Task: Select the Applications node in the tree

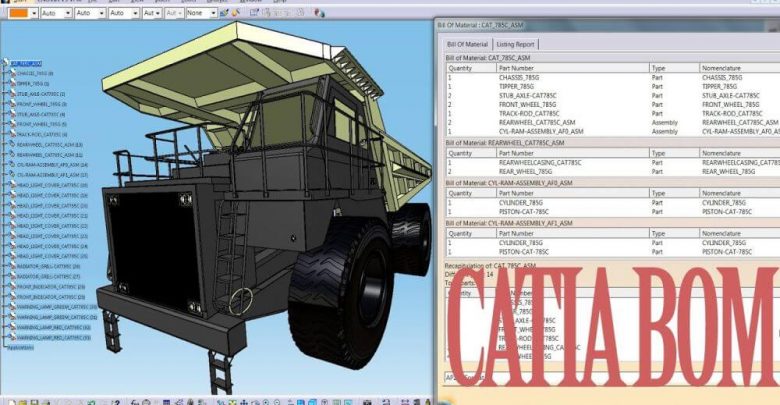Action: pos(20,347)
